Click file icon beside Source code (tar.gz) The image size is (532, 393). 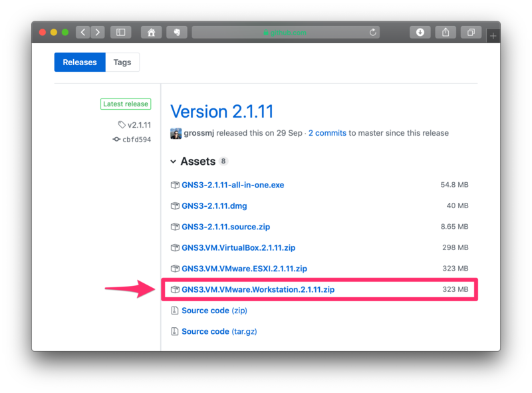(x=174, y=332)
